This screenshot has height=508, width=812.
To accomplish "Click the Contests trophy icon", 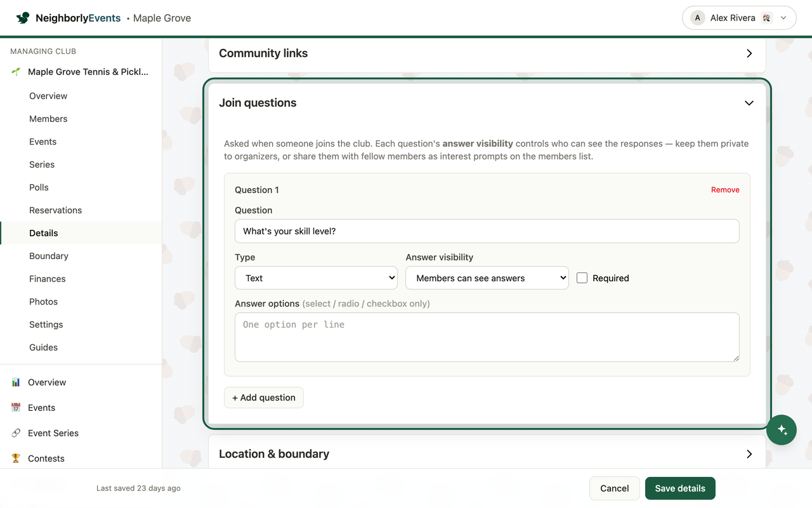I will point(16,458).
